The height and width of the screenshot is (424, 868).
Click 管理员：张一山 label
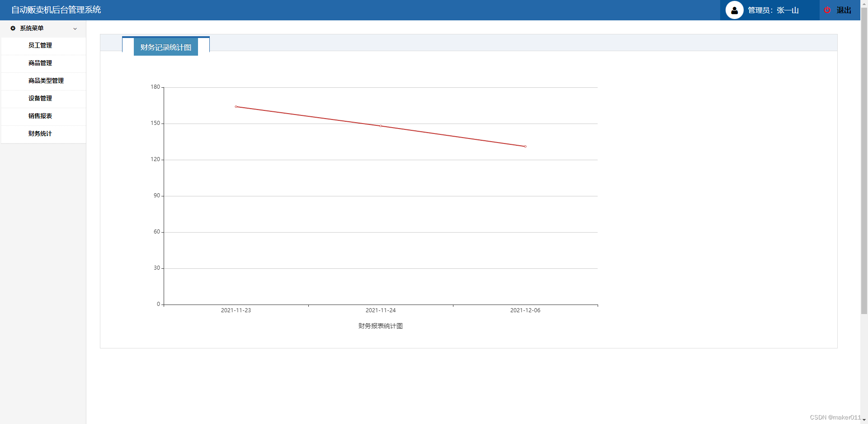pos(773,10)
